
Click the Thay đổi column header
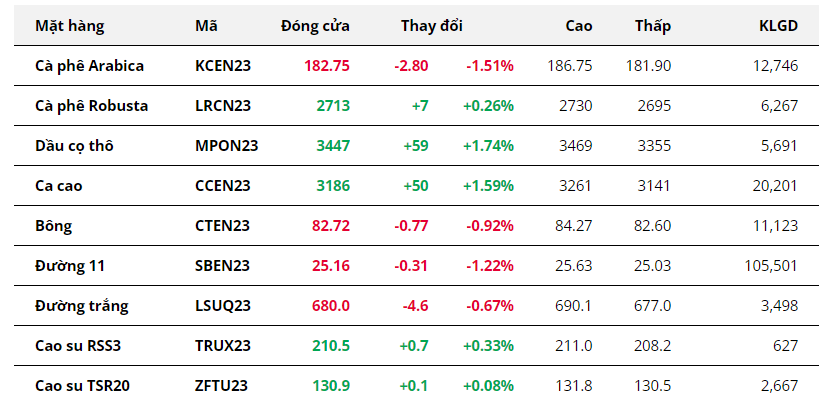431,26
